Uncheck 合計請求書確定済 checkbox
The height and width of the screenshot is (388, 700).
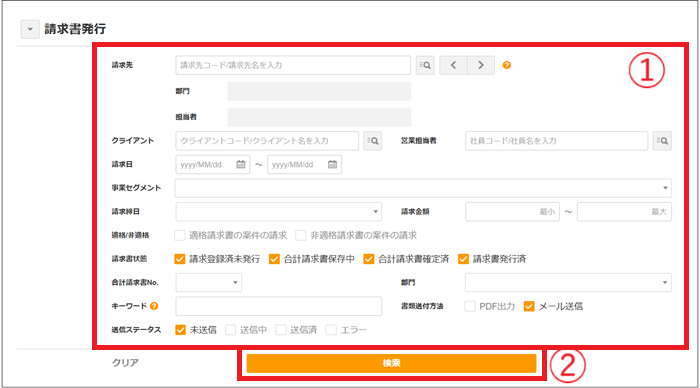click(369, 259)
